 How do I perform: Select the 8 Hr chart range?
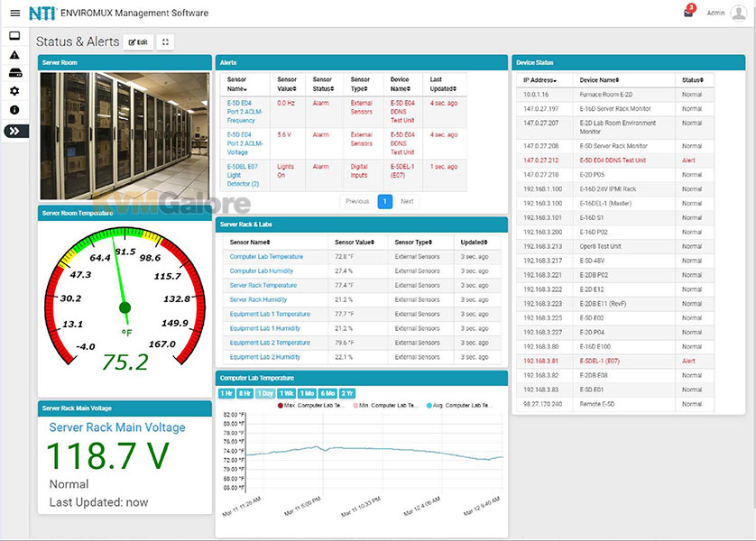click(x=244, y=394)
